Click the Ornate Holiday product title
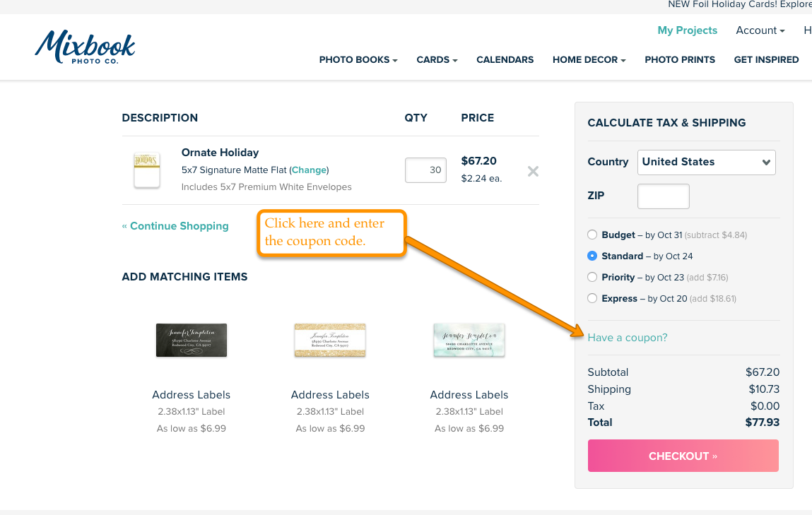 220,153
